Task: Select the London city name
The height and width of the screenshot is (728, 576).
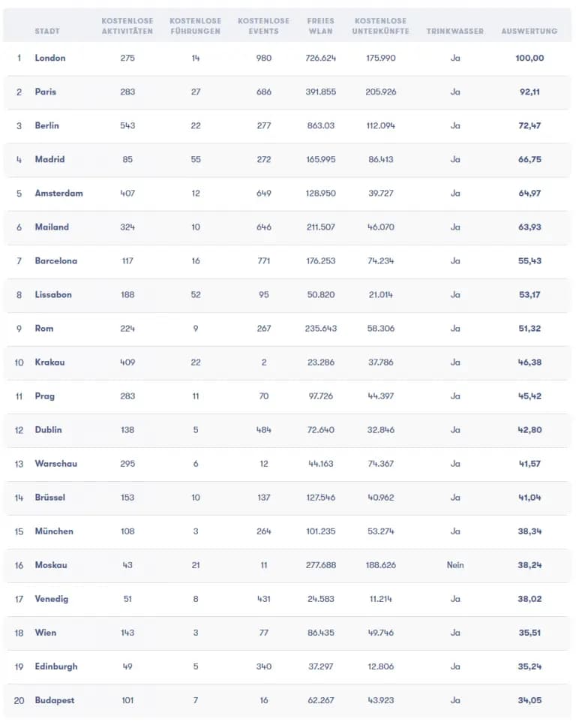Action: [x=50, y=58]
